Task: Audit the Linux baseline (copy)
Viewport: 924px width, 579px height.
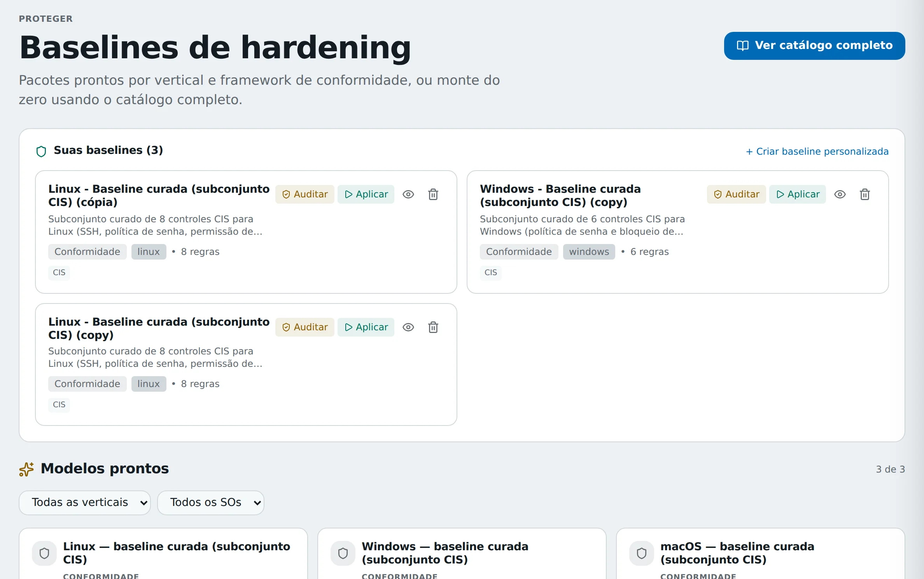Action: tap(305, 327)
